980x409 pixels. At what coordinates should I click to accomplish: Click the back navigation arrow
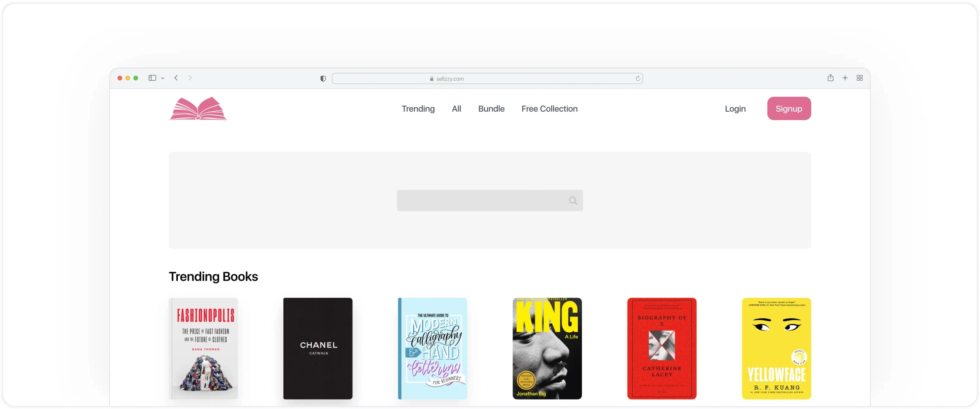tap(176, 78)
